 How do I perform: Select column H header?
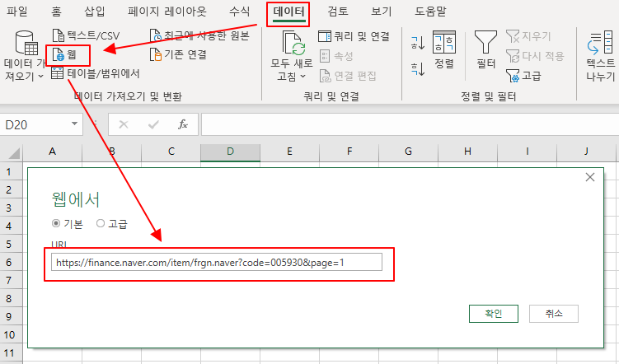pos(468,152)
